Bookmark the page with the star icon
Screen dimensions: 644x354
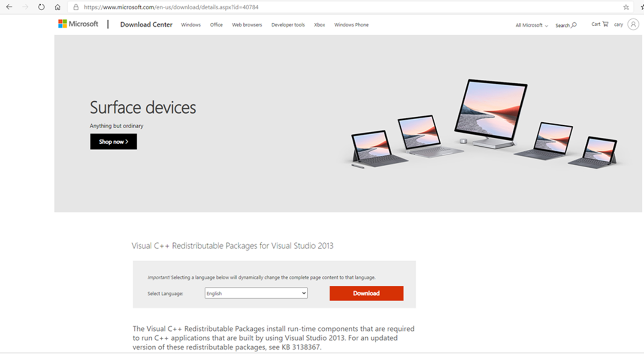pos(626,7)
